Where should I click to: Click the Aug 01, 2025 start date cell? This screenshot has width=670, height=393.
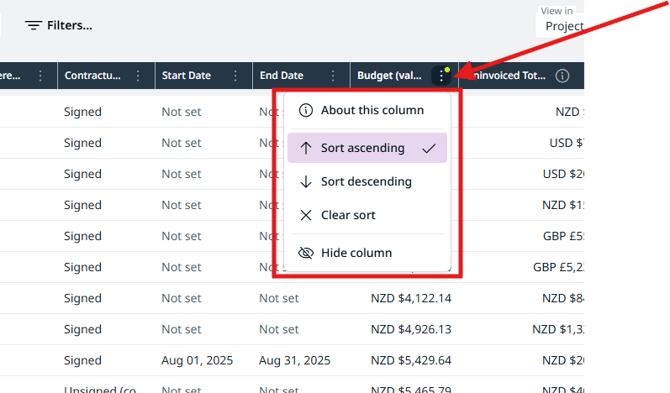(x=197, y=361)
